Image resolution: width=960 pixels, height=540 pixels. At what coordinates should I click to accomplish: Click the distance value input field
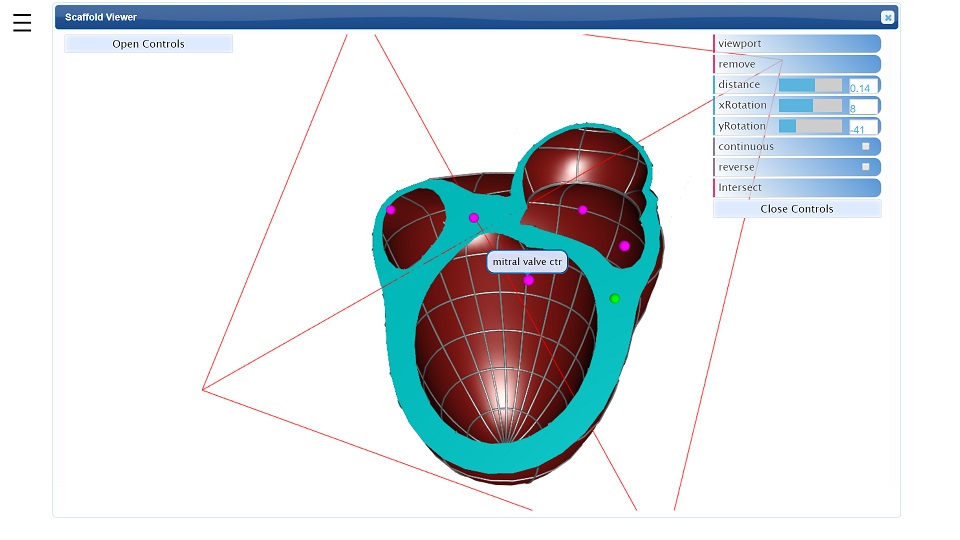(x=863, y=86)
